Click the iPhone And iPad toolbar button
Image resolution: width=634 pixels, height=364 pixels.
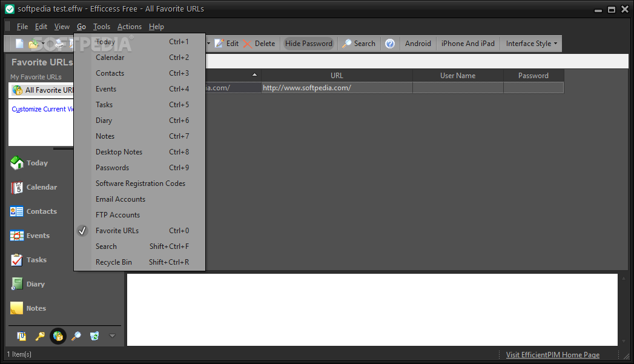click(468, 44)
